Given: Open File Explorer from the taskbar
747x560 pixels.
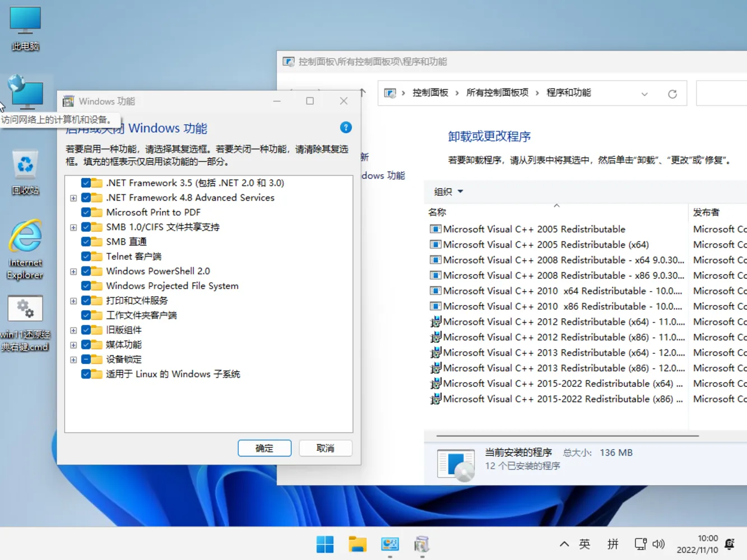Looking at the screenshot, I should pos(358,543).
